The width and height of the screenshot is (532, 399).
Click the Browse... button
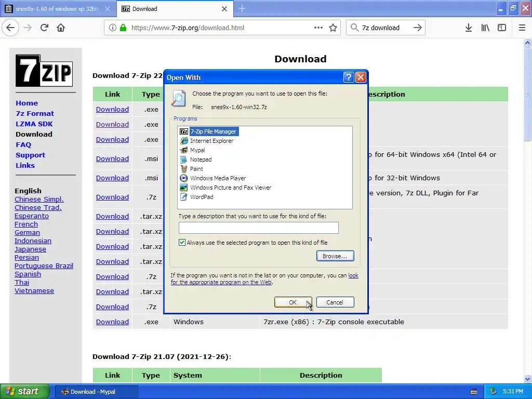335,256
